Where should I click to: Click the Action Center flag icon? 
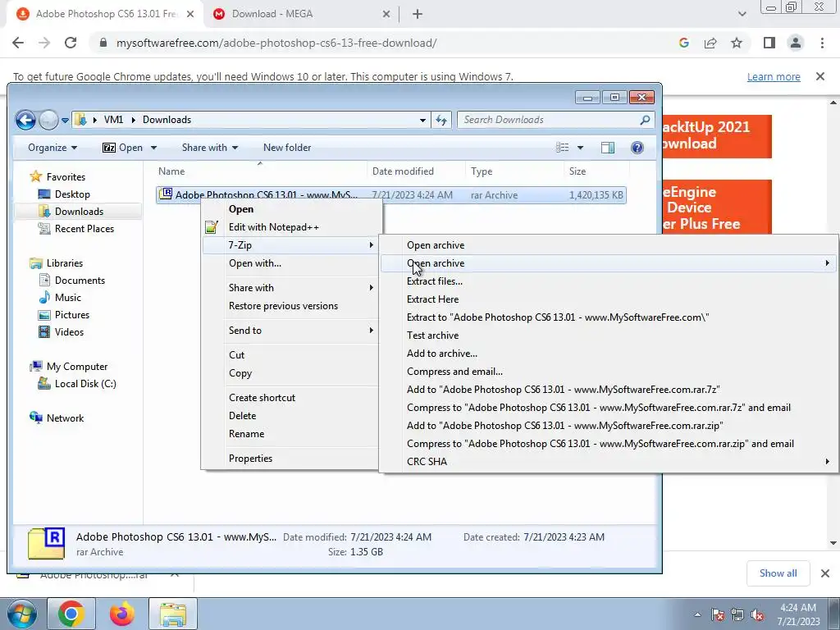pos(718,614)
